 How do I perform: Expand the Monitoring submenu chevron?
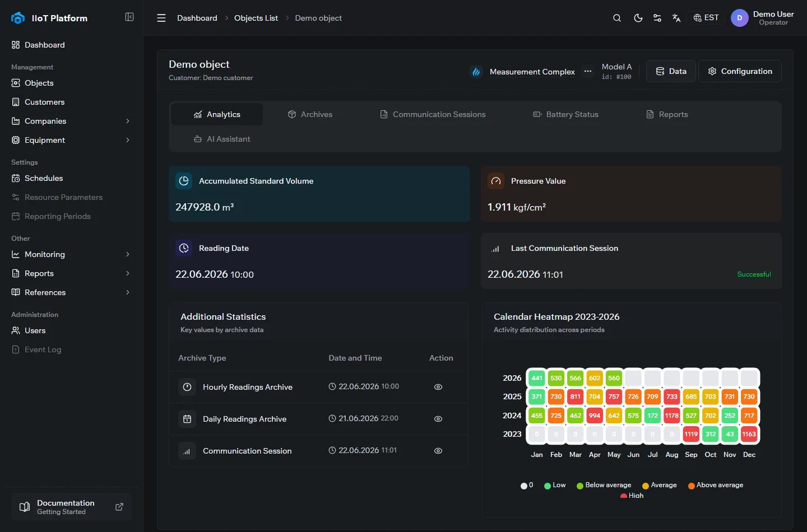click(x=128, y=254)
